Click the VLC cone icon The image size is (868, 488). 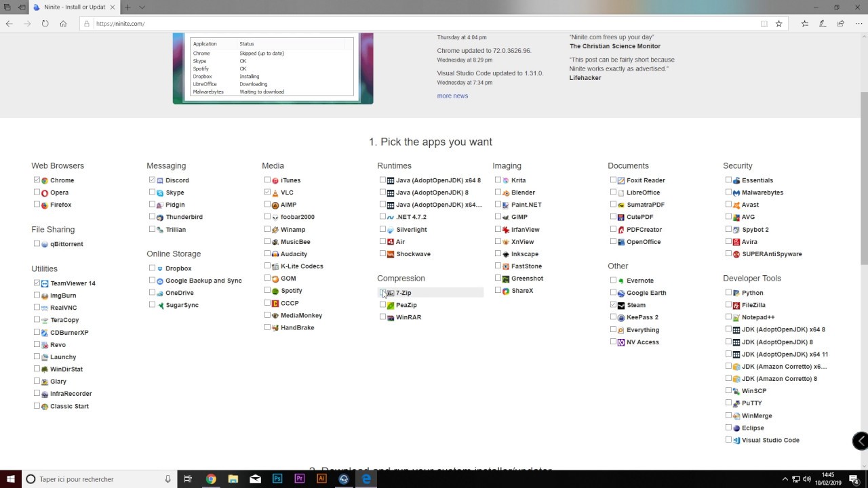[x=275, y=192]
